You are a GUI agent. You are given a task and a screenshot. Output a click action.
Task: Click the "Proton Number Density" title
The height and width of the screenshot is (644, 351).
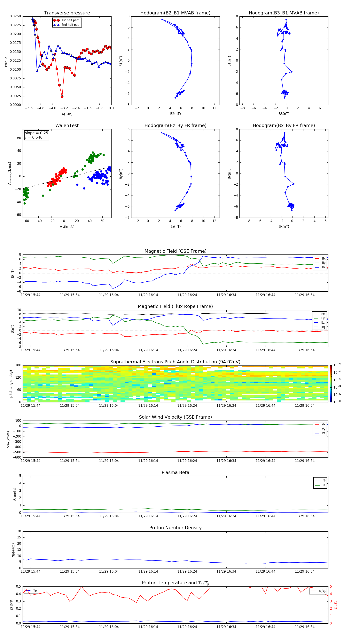(175, 528)
